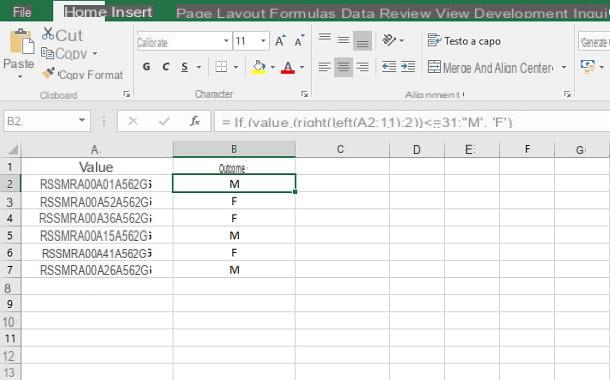Click the accounting format currency icon
The width and height of the screenshot is (610, 380).
[588, 67]
